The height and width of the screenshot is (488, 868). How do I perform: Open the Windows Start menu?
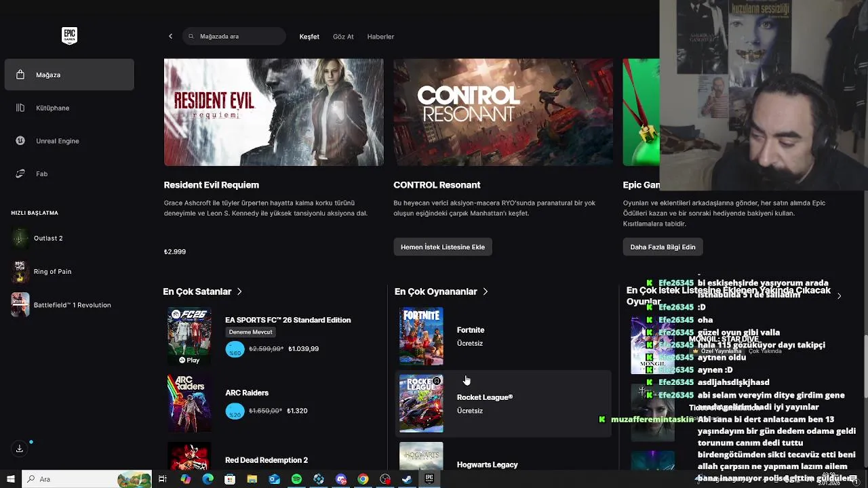pos(11,479)
